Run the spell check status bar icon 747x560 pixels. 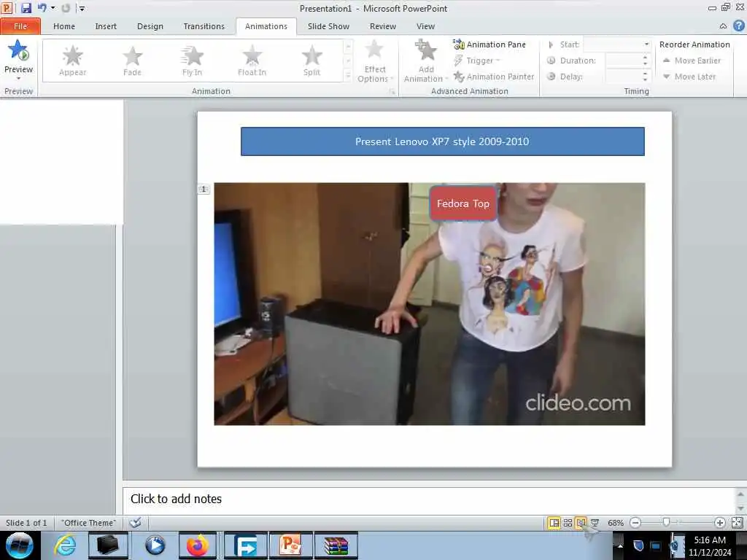click(x=135, y=522)
